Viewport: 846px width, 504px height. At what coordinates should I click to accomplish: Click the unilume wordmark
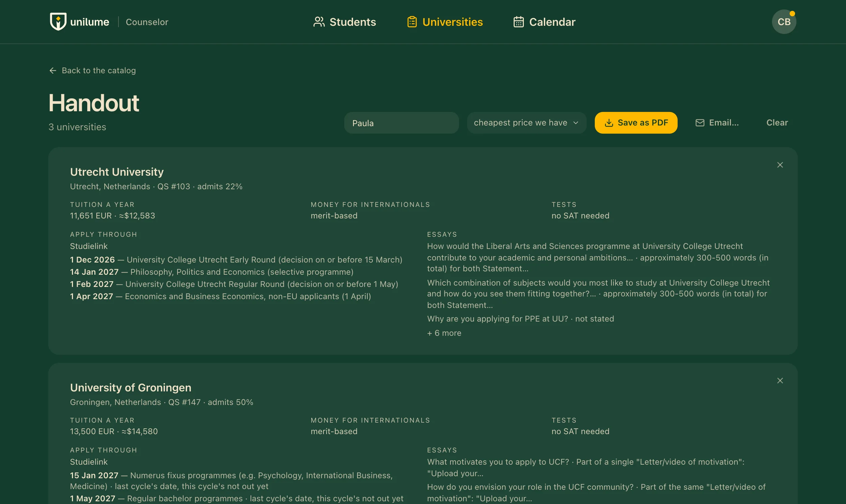[x=89, y=22]
